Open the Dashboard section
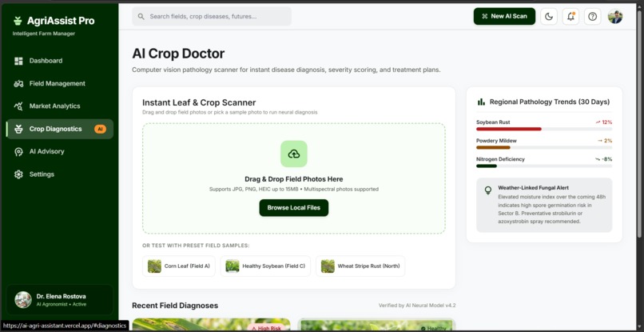The width and height of the screenshot is (644, 332). point(60,61)
